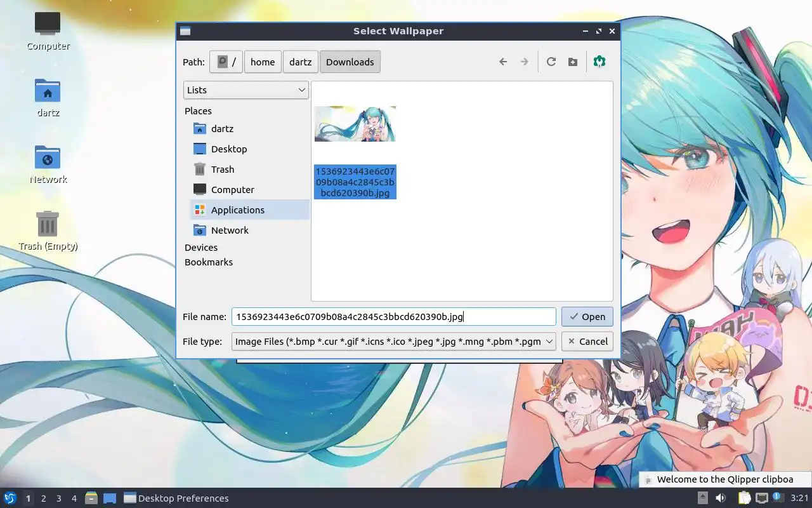Switch to desktop workspace 2

pos(44,498)
